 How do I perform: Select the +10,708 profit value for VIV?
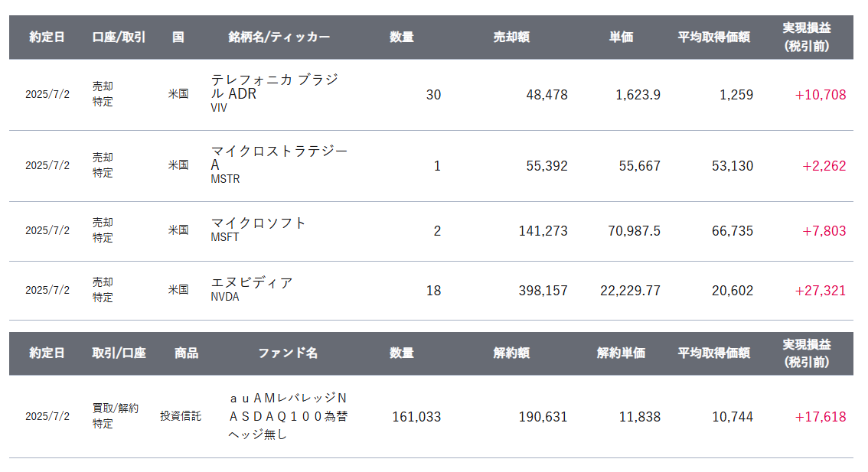click(821, 95)
